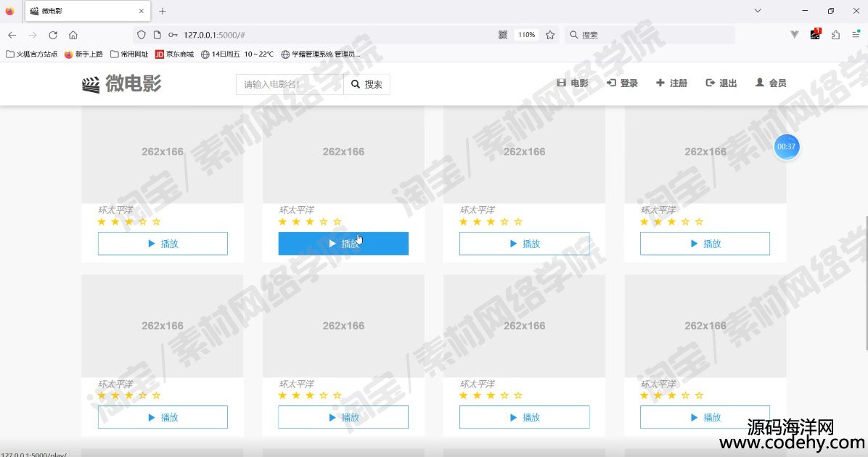Click into the Firefox 搜索 search box

[x=650, y=35]
